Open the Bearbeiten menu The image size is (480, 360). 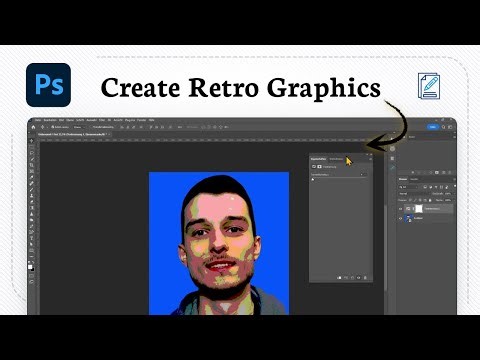(50, 120)
